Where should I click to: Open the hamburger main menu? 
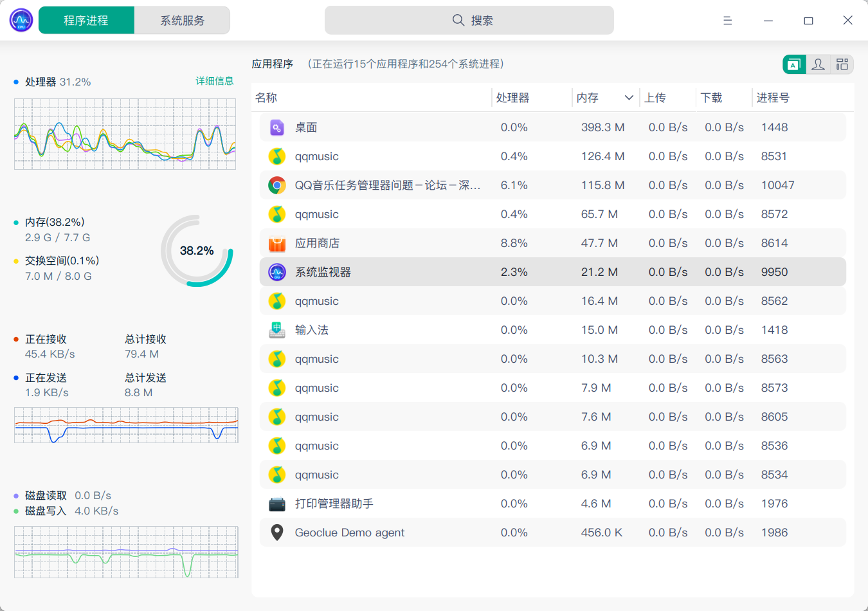(x=727, y=21)
